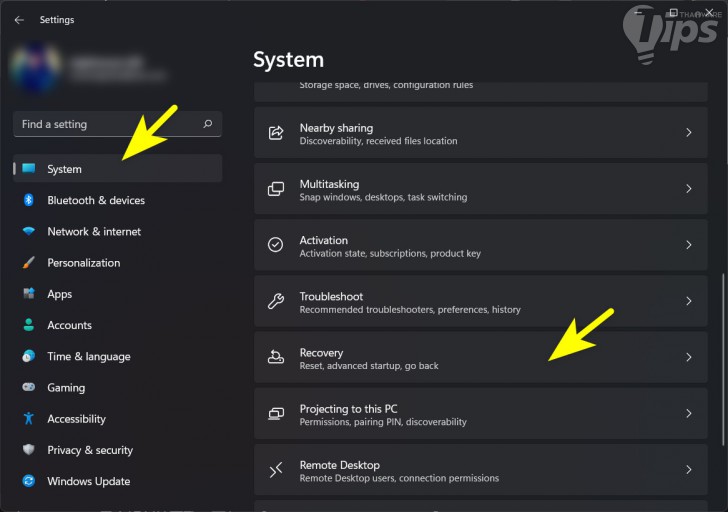The image size is (728, 512).
Task: Expand Projecting to this PC chevron
Action: (689, 413)
